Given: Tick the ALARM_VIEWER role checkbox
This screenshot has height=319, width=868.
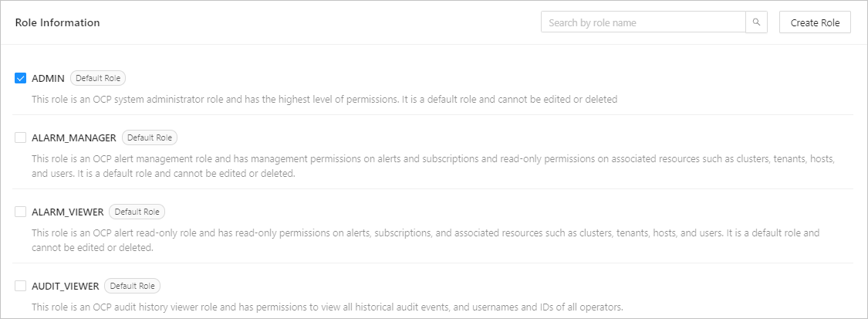Looking at the screenshot, I should (x=21, y=212).
